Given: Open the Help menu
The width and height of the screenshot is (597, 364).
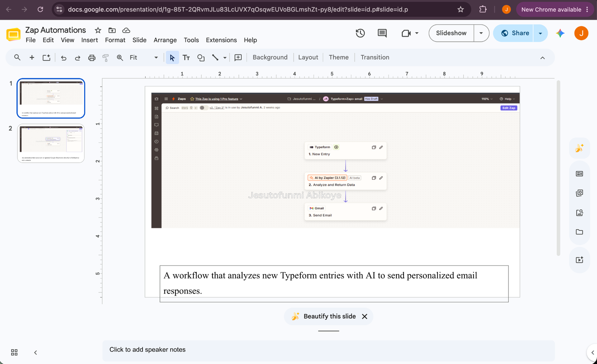Looking at the screenshot, I should (x=250, y=40).
